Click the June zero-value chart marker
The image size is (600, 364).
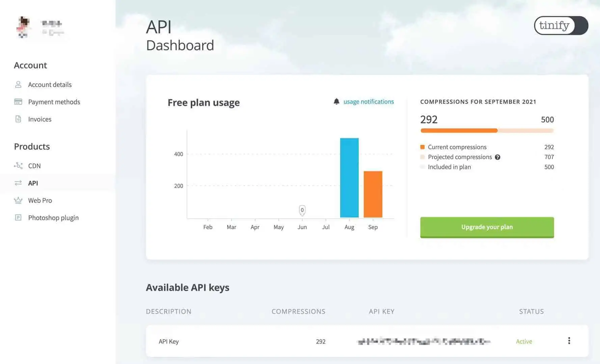pos(302,210)
